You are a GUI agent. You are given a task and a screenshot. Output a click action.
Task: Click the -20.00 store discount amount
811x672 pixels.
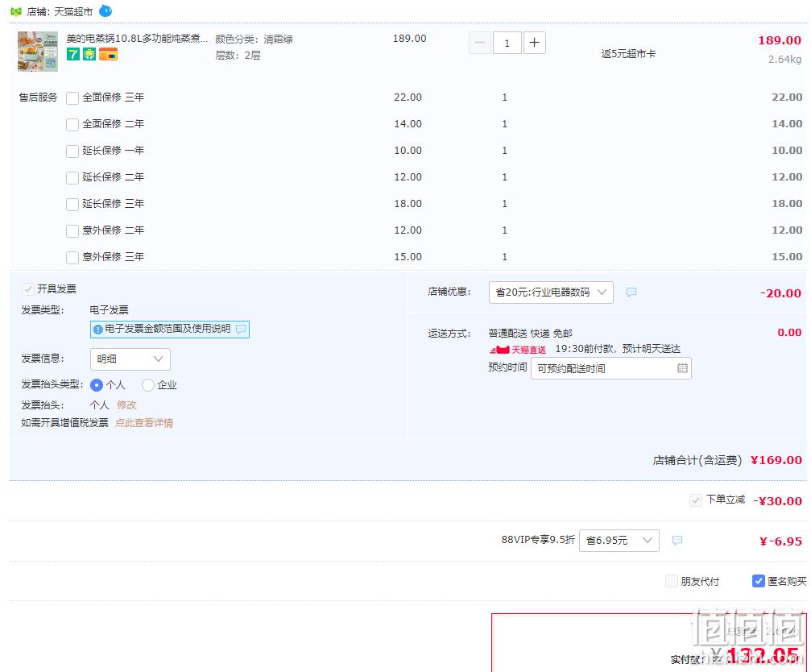pyautogui.click(x=781, y=292)
